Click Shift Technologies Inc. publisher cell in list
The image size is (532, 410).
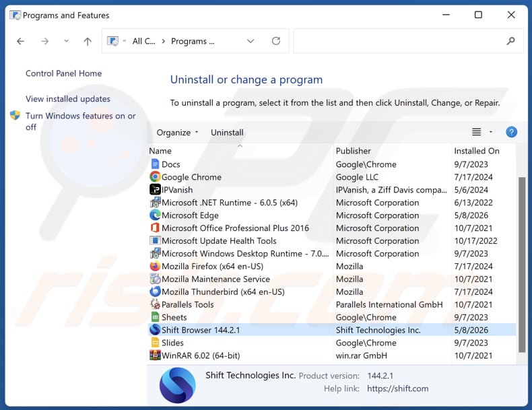tap(378, 330)
